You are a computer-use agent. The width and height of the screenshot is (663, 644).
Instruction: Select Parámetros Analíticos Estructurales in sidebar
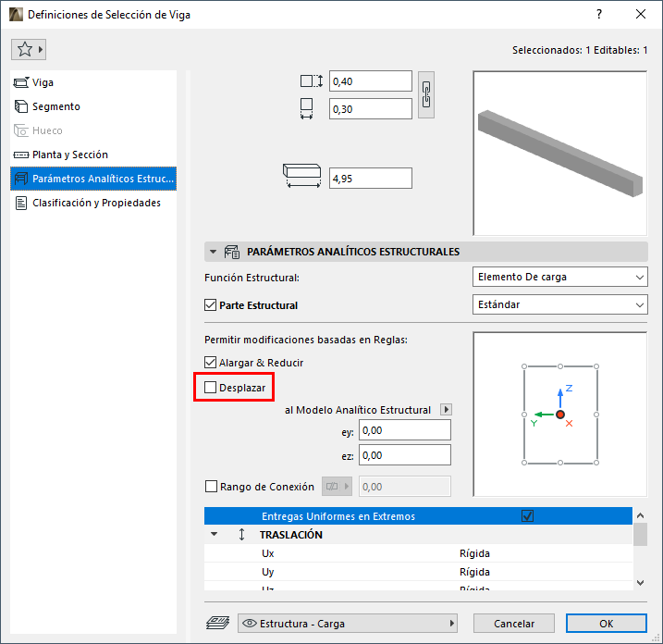[93, 179]
